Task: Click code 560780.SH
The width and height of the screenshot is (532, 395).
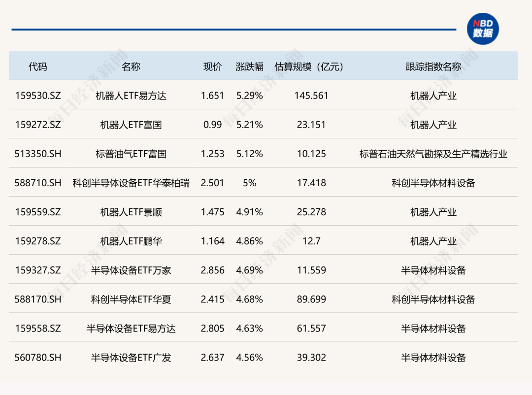Action: (x=37, y=358)
